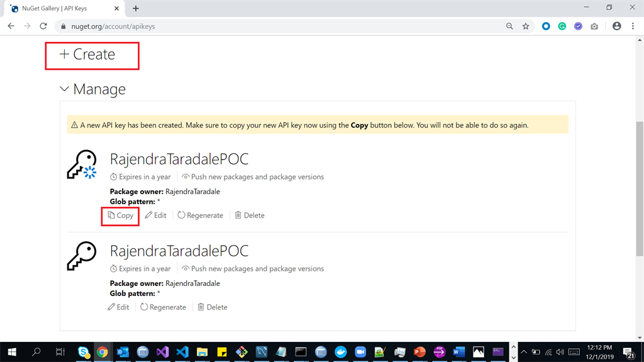Go forward in browser history
The height and width of the screenshot is (362, 644).
pyautogui.click(x=27, y=26)
